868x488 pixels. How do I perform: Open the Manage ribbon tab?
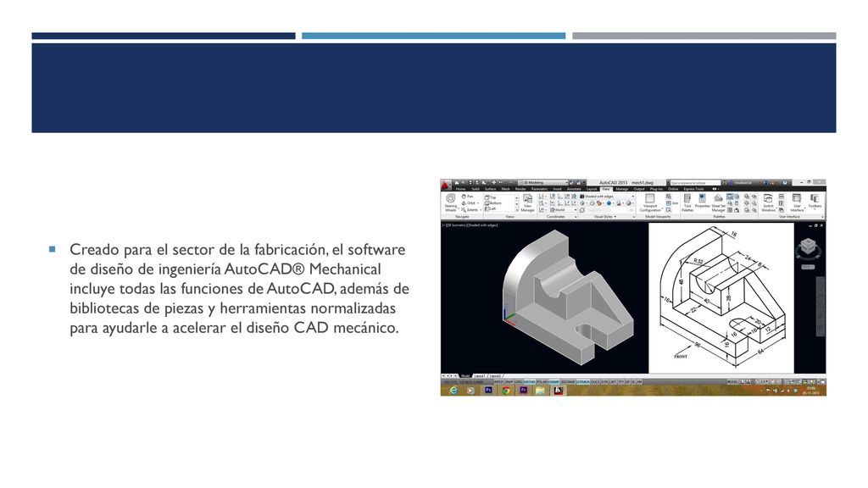coord(622,189)
